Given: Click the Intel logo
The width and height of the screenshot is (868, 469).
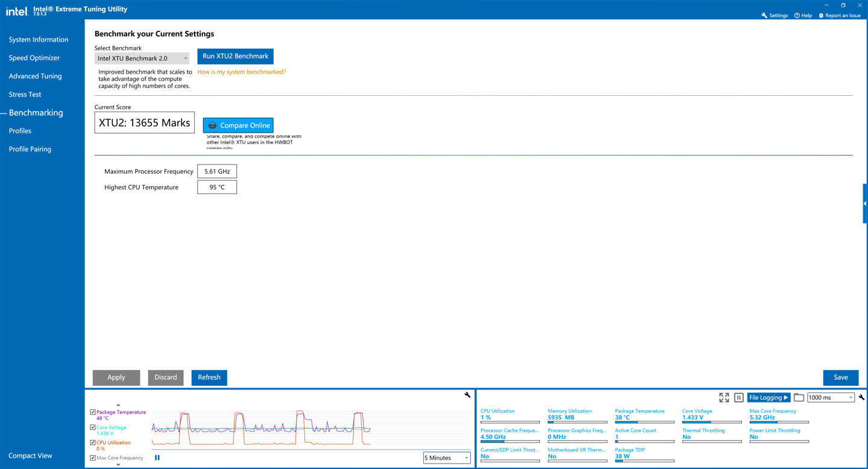Looking at the screenshot, I should tap(17, 11).
